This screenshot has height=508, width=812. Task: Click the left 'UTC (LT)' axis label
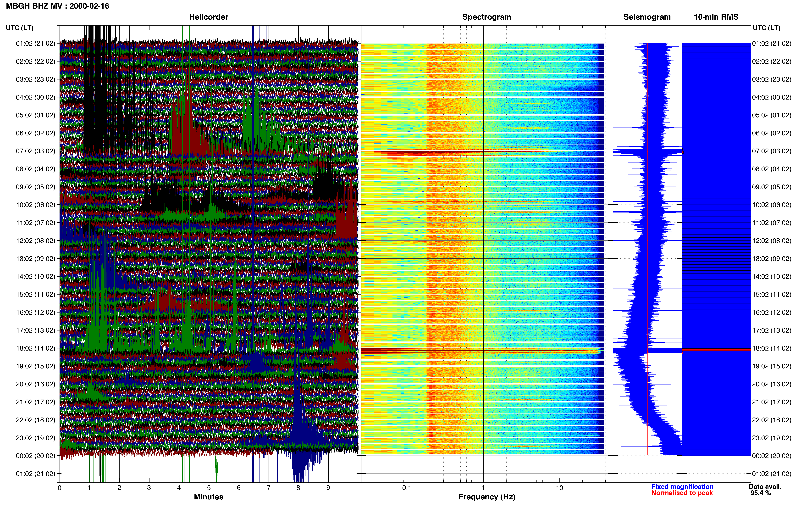(19, 28)
